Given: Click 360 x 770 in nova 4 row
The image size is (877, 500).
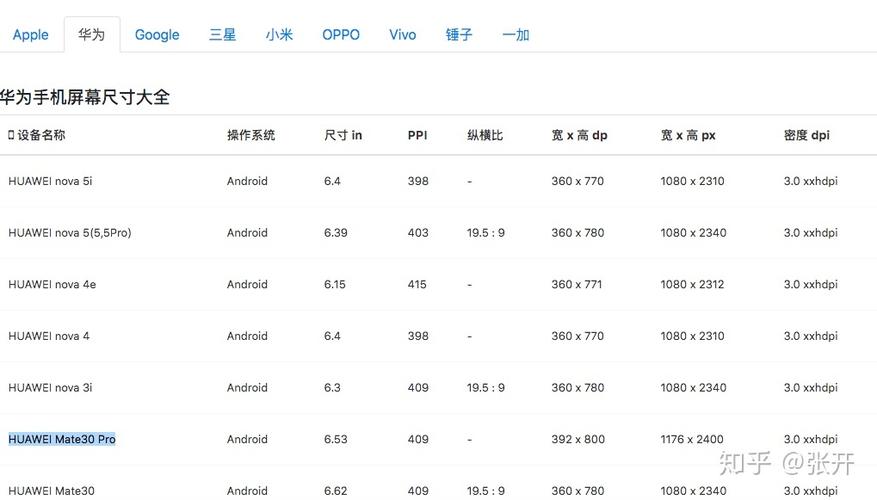Looking at the screenshot, I should point(578,336).
